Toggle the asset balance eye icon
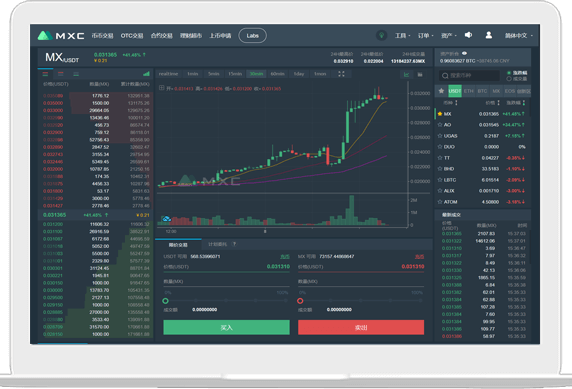 pos(464,54)
